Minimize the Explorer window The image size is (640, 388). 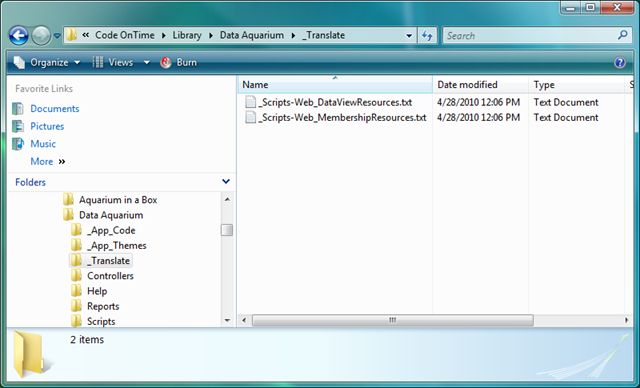[x=571, y=8]
